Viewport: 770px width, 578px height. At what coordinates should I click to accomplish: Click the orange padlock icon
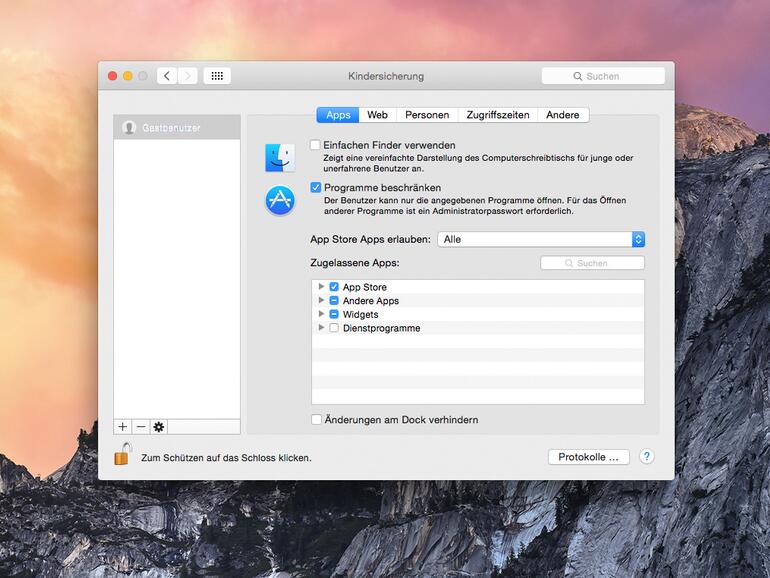click(123, 454)
